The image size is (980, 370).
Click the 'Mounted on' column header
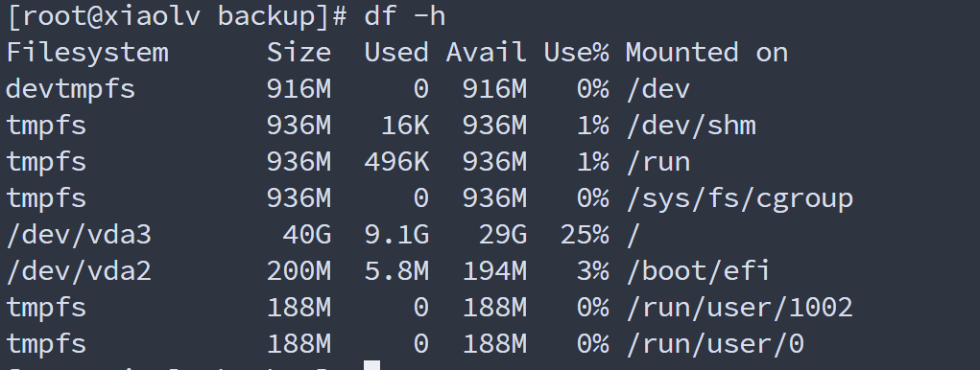tap(706, 53)
